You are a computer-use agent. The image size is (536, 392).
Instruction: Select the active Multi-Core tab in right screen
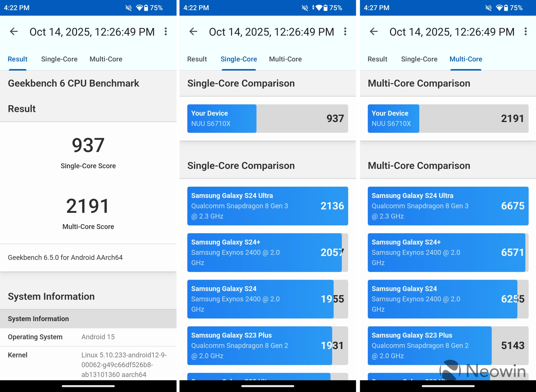coord(466,59)
